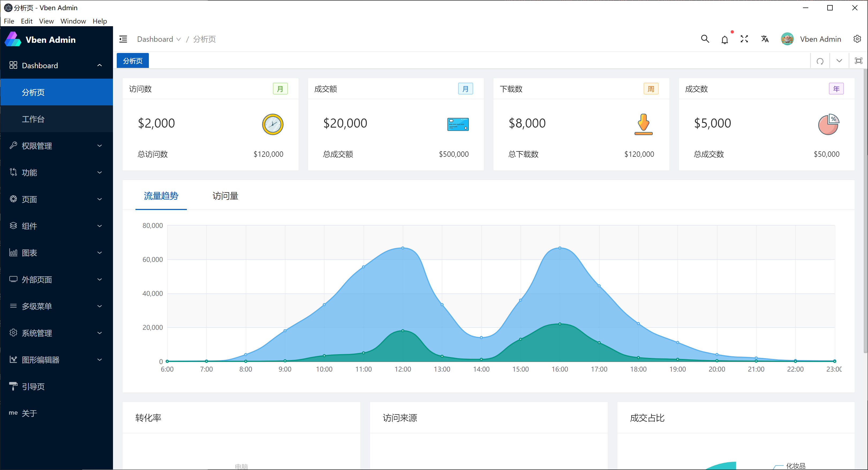Viewport: 868px width, 470px height.
Task: Click the tab content fullscreen icon
Action: coord(858,61)
